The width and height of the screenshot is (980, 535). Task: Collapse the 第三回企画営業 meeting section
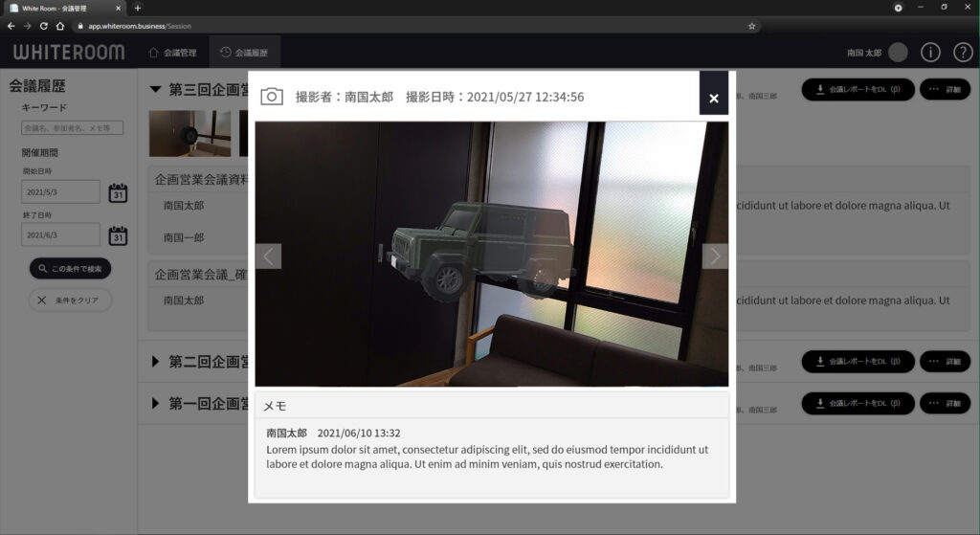156,89
